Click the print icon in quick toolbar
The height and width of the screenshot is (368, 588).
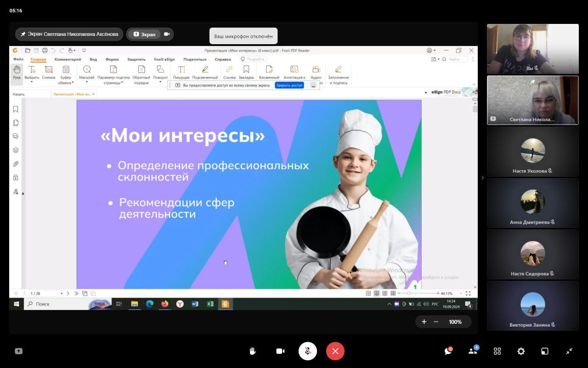click(x=45, y=51)
